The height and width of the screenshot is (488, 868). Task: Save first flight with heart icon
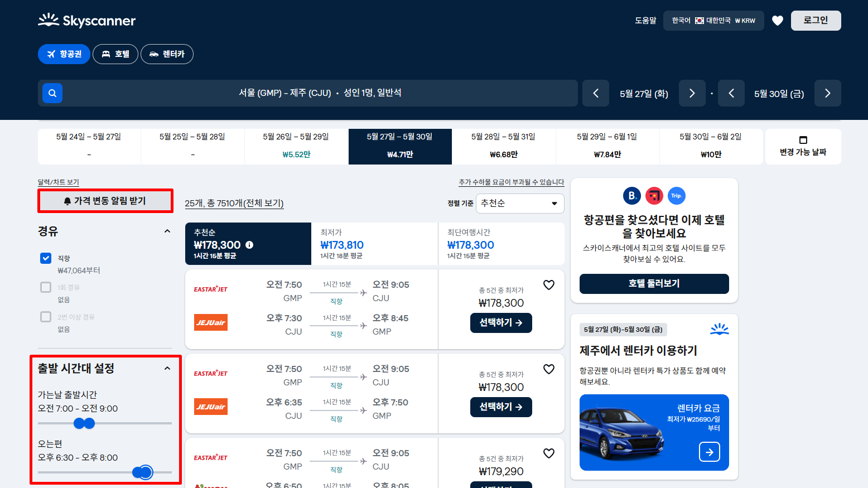pyautogui.click(x=549, y=285)
